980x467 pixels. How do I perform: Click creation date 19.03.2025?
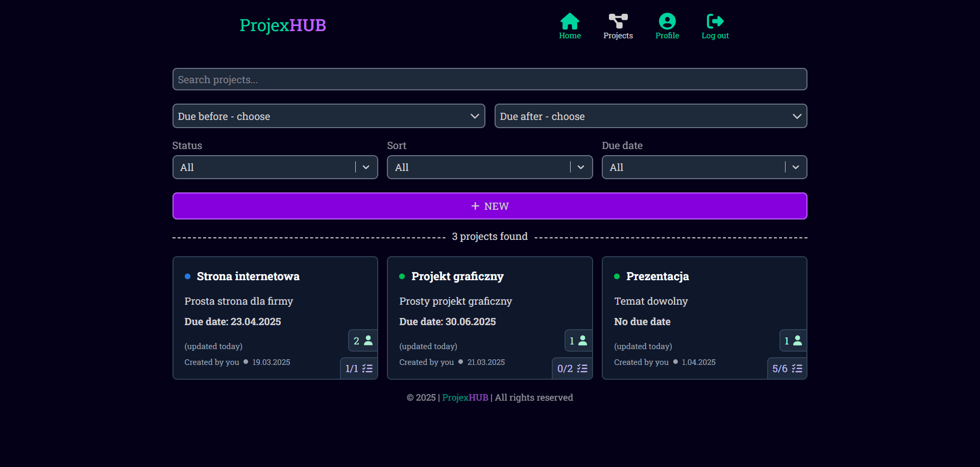pyautogui.click(x=271, y=362)
